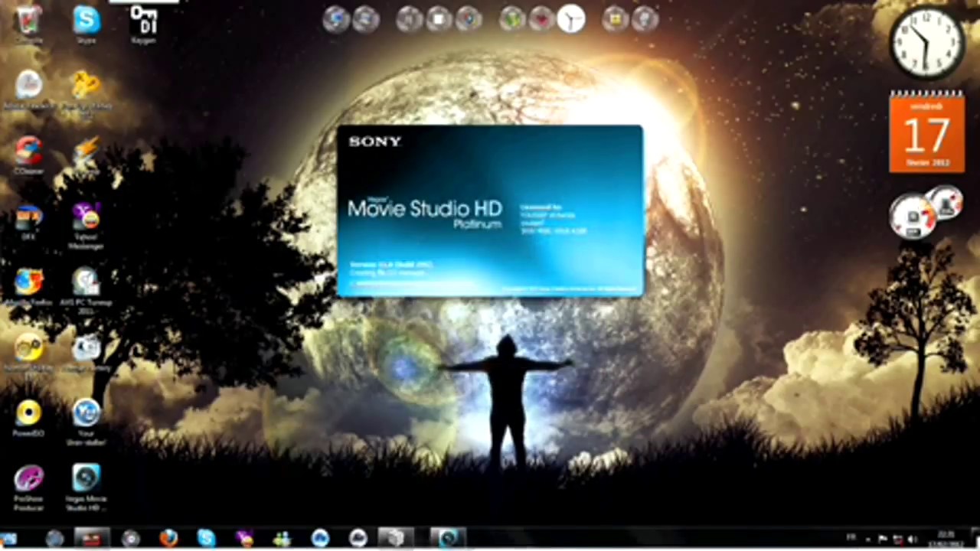The height and width of the screenshot is (551, 980).
Task: Click the white clock icon in top dock
Action: 570,18
